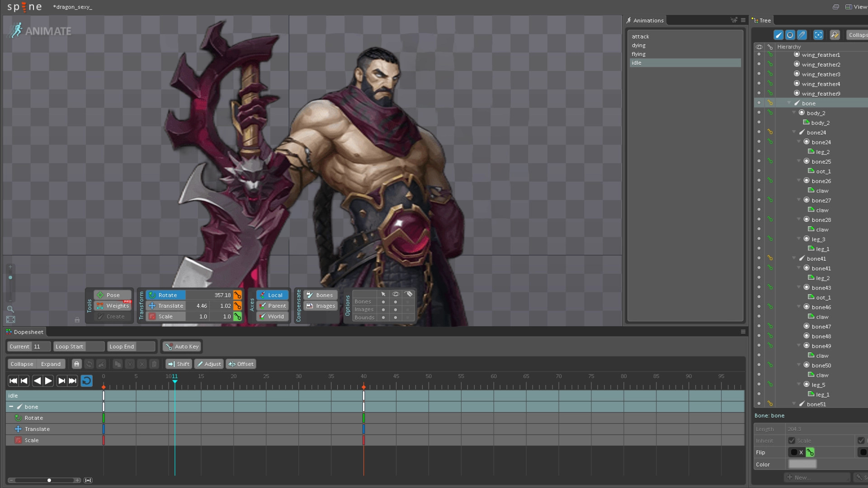This screenshot has height=488, width=868.
Task: Set axes to Local
Action: click(272, 295)
